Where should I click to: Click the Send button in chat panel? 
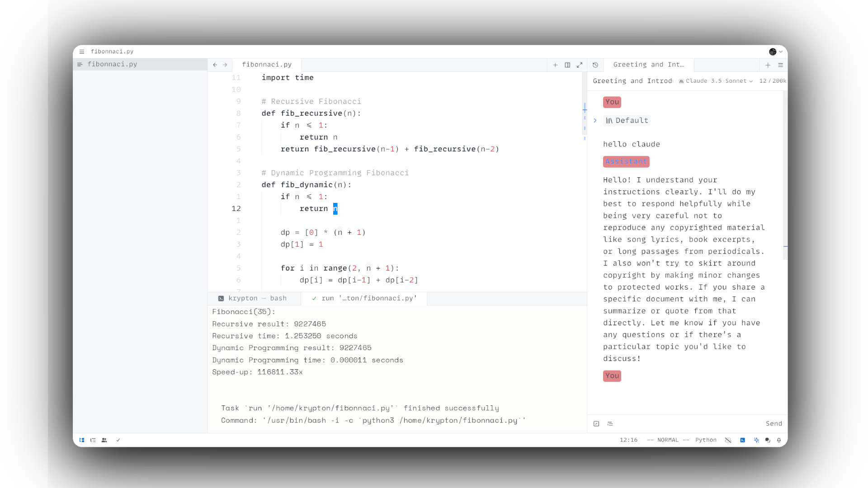tap(774, 423)
